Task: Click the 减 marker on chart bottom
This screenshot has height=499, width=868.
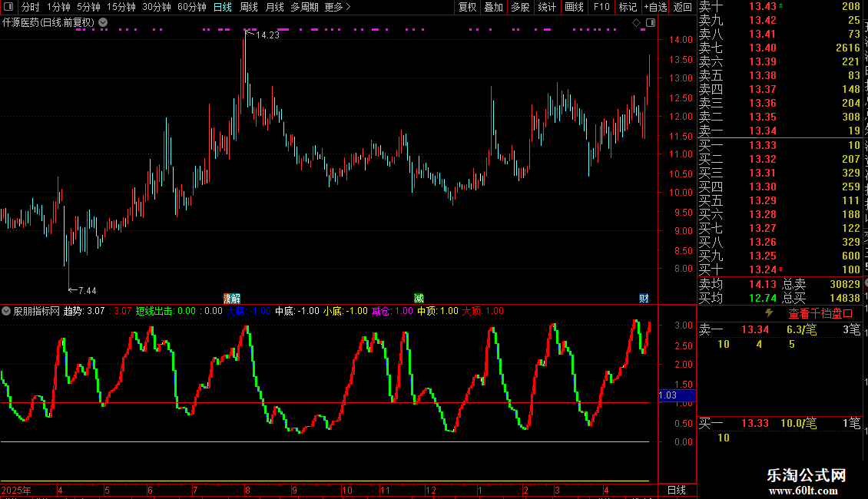Action: 419,299
